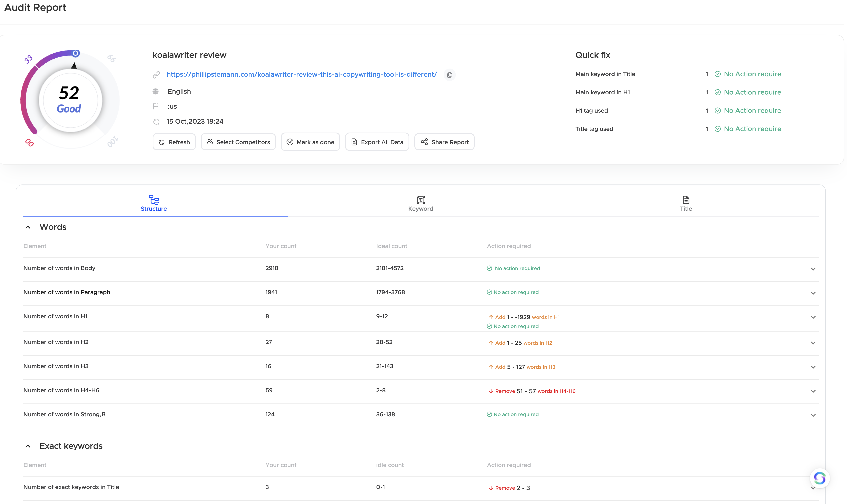
Task: Click 'Add 1 - 25 words in H2' text
Action: coord(524,343)
